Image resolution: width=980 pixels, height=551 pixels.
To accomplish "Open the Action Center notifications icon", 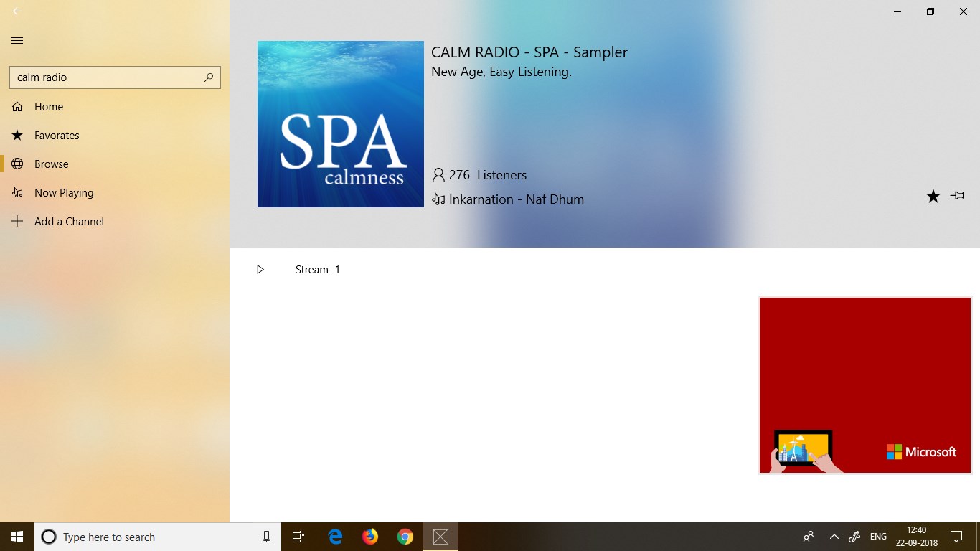I will click(956, 537).
